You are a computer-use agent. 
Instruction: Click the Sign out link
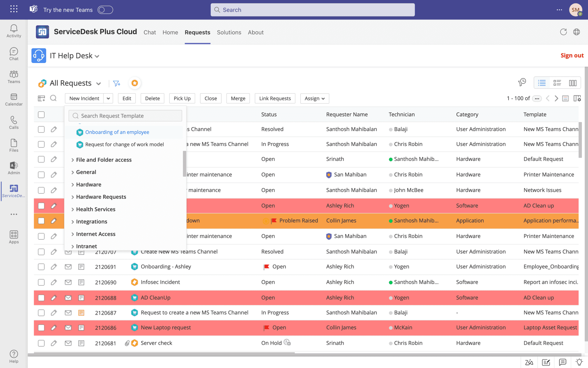tap(572, 55)
